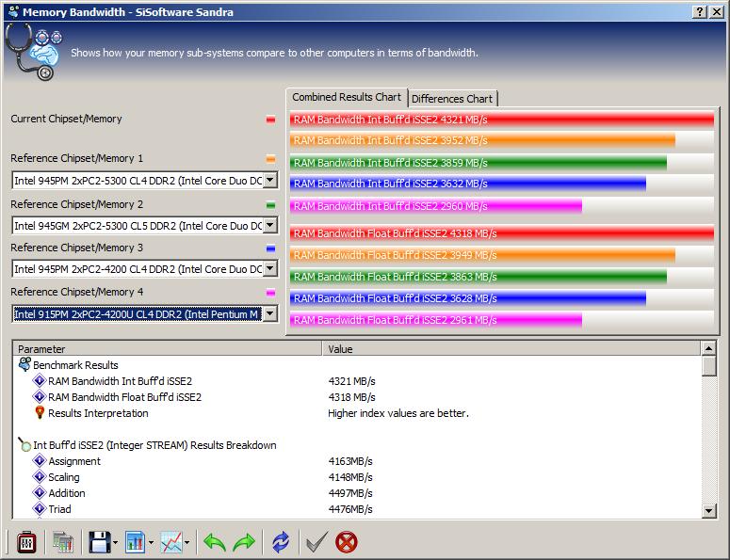This screenshot has width=730, height=560.
Task: Switch to Combined Results Chart tab
Action: click(347, 97)
